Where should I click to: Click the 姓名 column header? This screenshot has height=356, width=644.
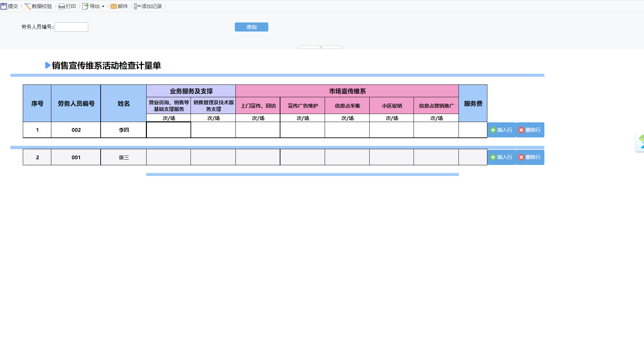point(124,104)
